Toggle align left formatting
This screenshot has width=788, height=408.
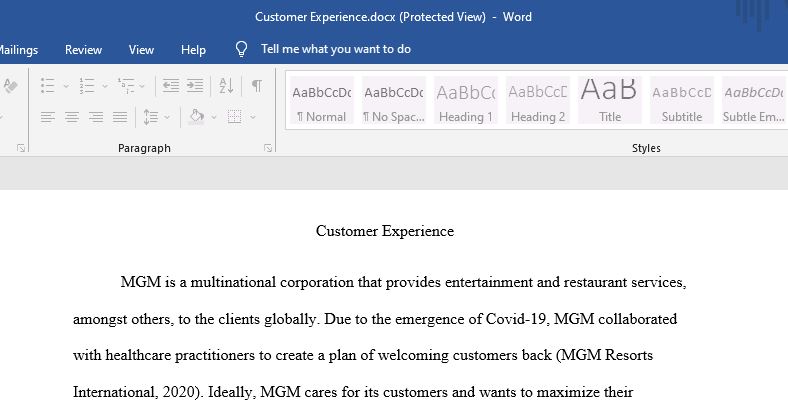coord(48,117)
